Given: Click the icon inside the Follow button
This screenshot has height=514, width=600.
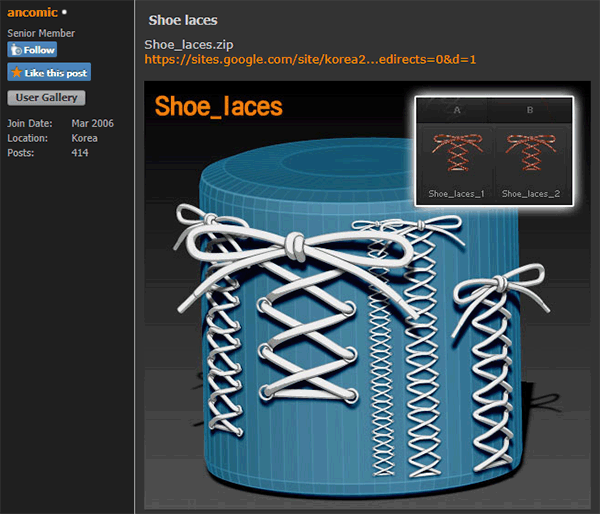Looking at the screenshot, I should coord(15,49).
